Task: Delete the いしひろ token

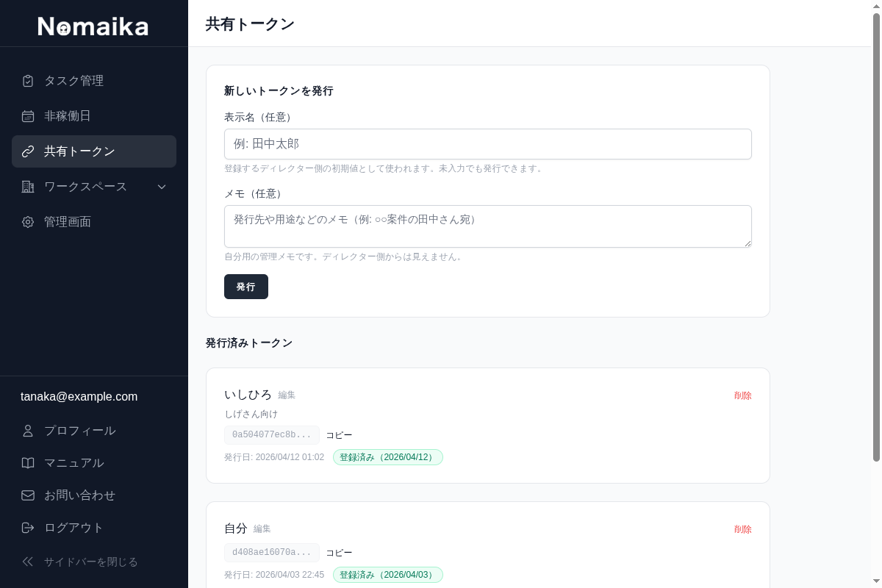Action: (743, 395)
